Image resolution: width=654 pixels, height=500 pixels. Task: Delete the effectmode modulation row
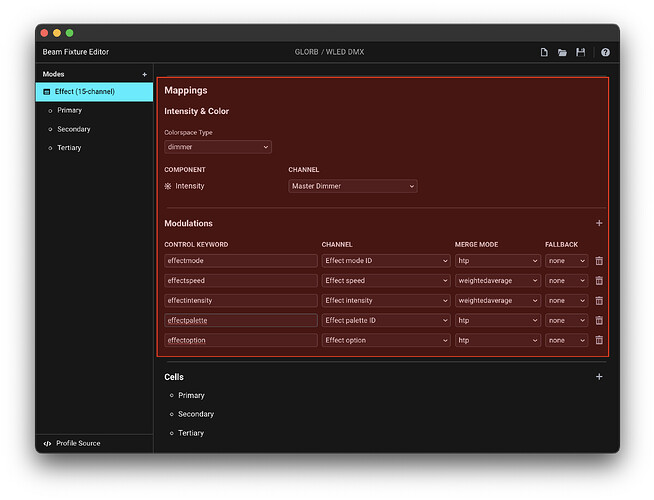point(599,261)
